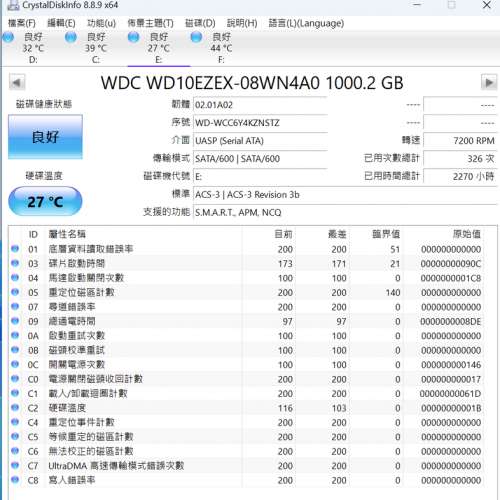Click status icon of attribute 05 row
The height and width of the screenshot is (500, 500).
[15, 292]
